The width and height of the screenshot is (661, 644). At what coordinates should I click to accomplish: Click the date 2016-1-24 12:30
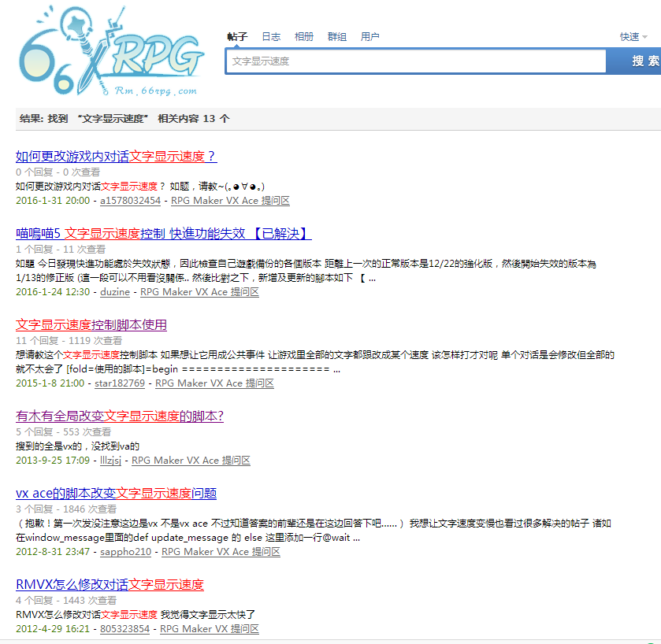click(x=53, y=292)
